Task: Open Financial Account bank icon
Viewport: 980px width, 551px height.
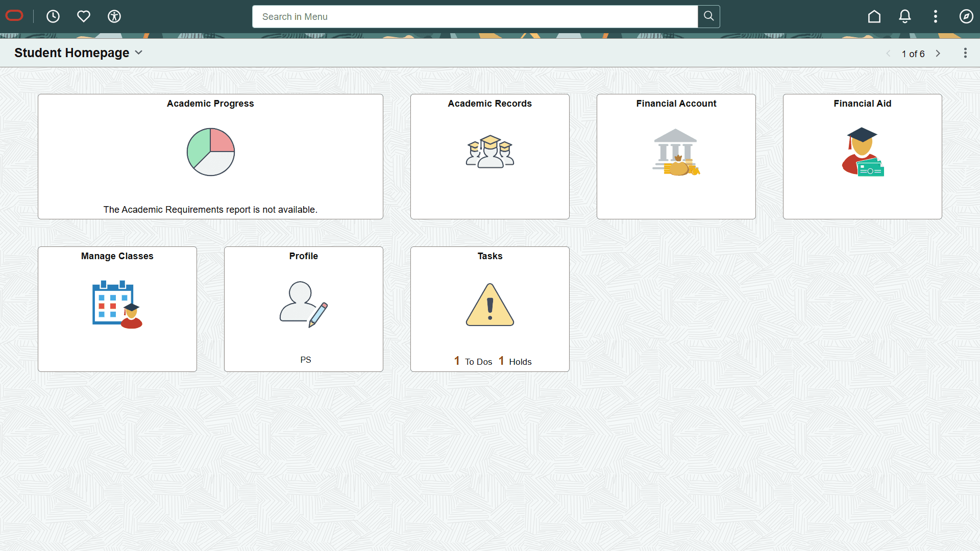Action: 676,152
